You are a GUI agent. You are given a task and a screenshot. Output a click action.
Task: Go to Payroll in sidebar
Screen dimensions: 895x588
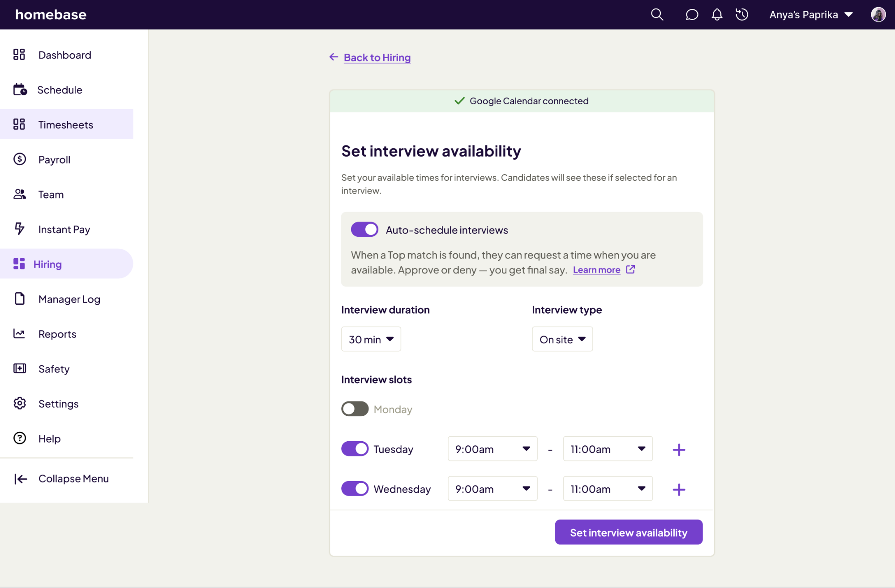[54, 160]
